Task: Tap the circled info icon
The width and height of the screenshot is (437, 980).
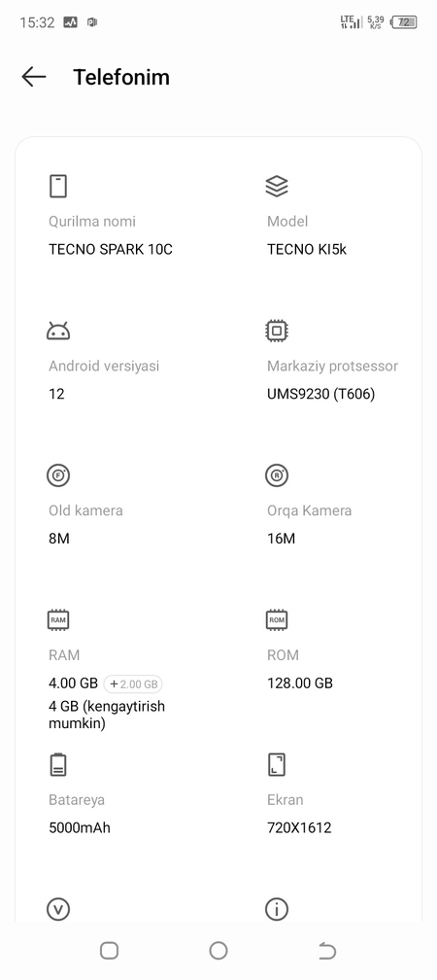Action: pyautogui.click(x=277, y=909)
